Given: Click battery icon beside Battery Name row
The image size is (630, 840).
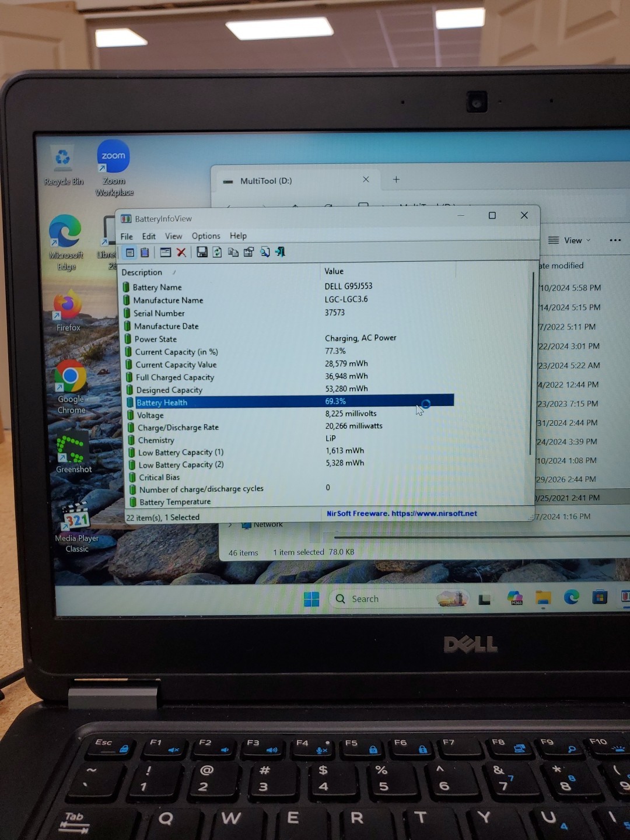Looking at the screenshot, I should pyautogui.click(x=126, y=287).
